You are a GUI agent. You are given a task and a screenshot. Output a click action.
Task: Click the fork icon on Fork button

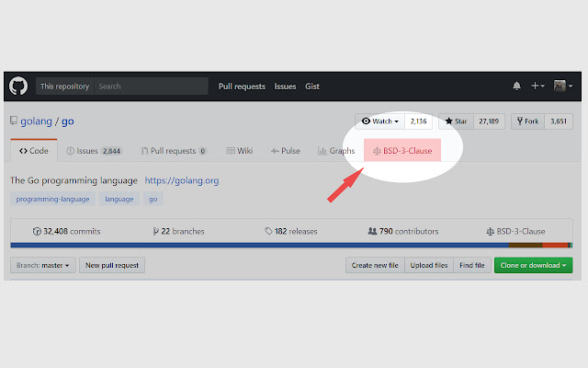pyautogui.click(x=520, y=121)
